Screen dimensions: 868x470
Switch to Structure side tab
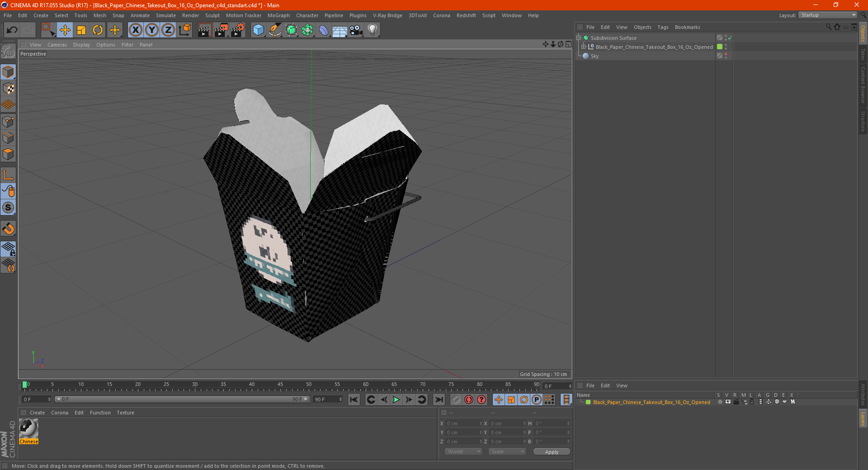pos(863,121)
